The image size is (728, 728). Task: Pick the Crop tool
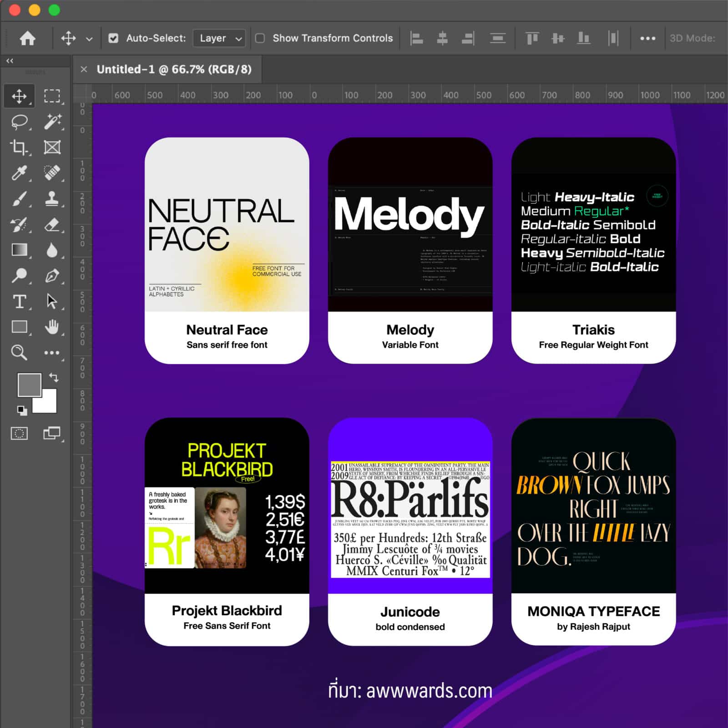(19, 147)
